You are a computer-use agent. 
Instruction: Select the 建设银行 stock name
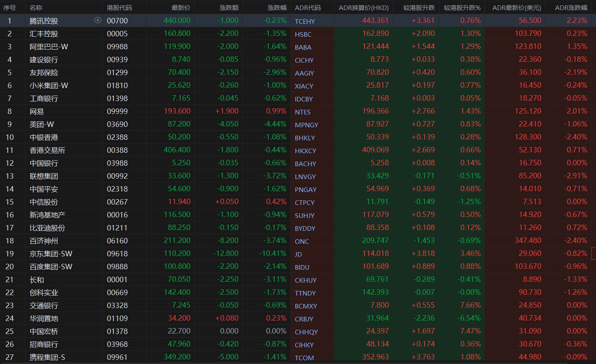(44, 60)
